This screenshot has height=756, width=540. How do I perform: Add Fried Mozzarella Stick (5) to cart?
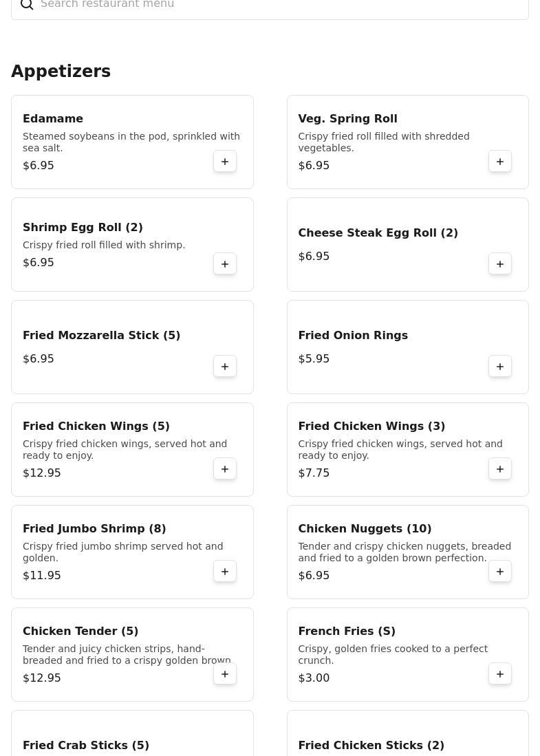pos(225,367)
